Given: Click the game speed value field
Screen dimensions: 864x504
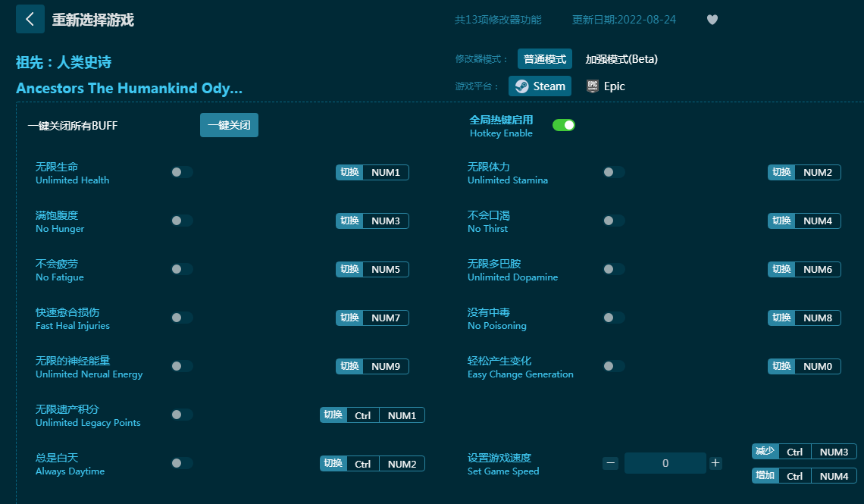Looking at the screenshot, I should point(665,463).
